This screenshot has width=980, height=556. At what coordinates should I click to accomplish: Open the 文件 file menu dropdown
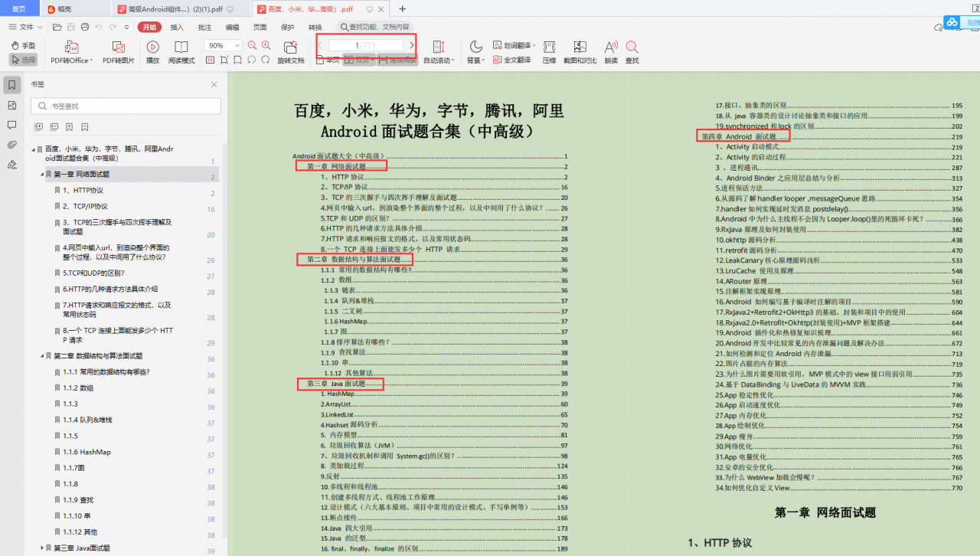click(26, 27)
